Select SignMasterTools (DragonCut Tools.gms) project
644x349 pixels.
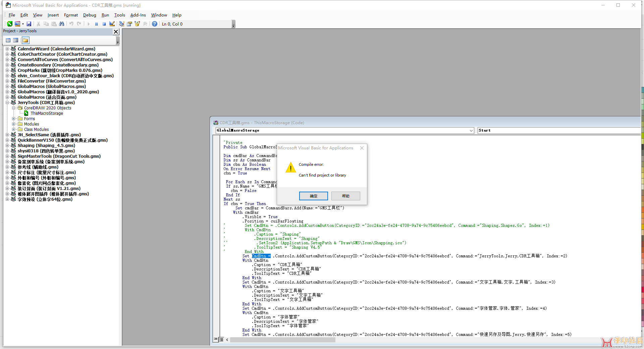(59, 156)
